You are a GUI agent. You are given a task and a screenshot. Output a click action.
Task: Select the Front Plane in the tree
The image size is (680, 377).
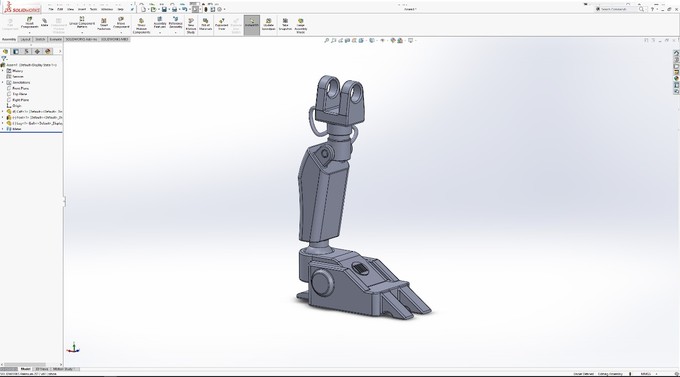pos(20,88)
